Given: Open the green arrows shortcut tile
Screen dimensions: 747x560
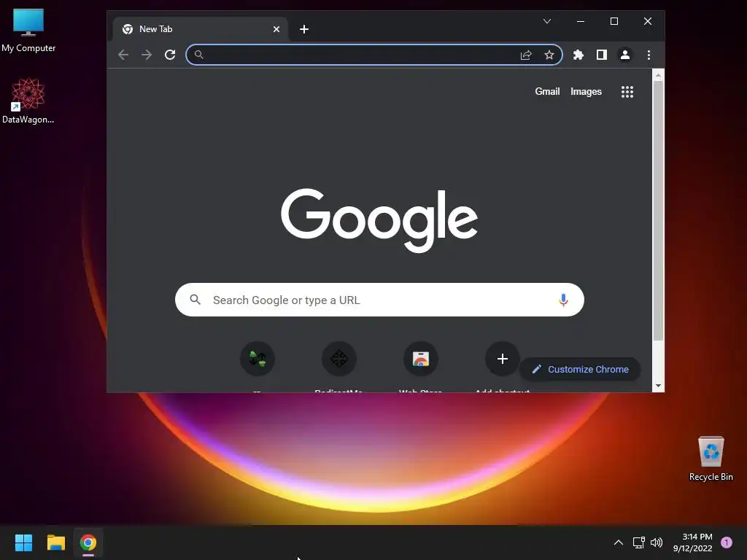Looking at the screenshot, I should coord(258,359).
